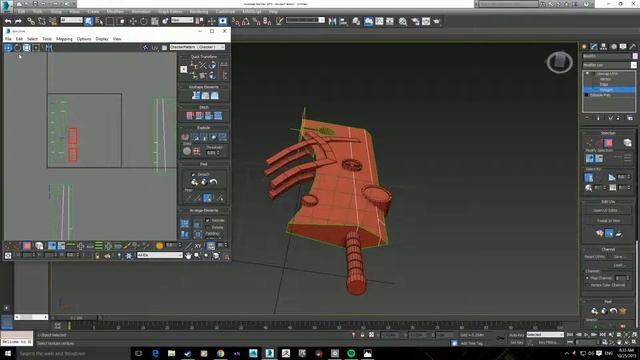640x360 pixels.
Task: Click the object color swatch beside name field
Action: (635, 56)
